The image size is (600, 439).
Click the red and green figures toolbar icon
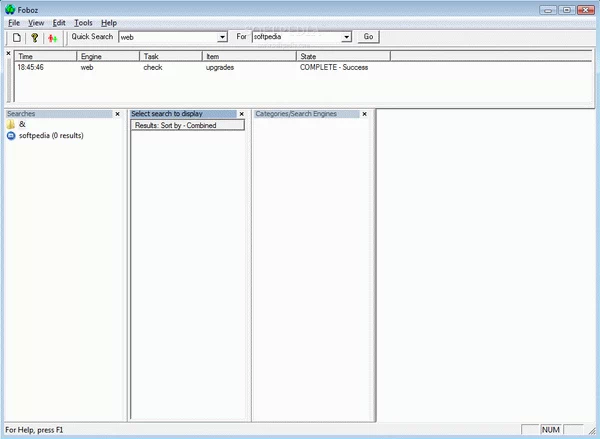click(53, 38)
